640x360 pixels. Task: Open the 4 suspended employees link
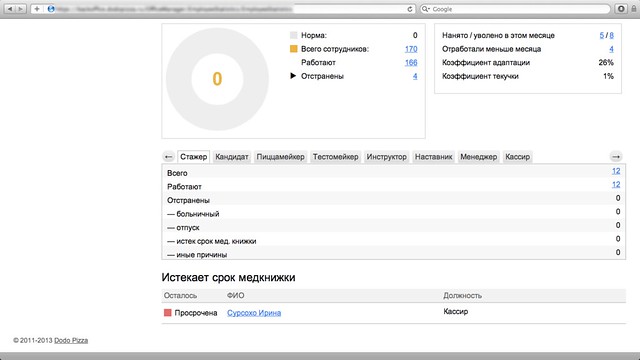tap(415, 76)
